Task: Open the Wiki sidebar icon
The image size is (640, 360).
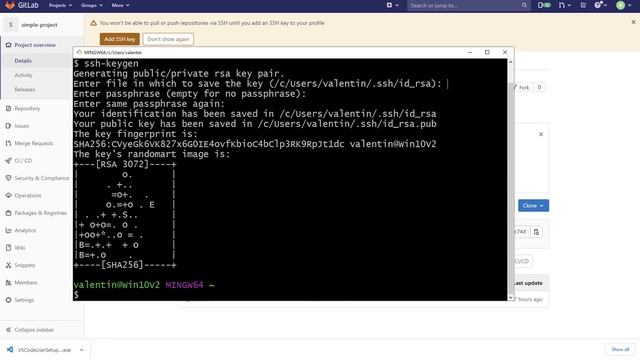Action: (x=8, y=248)
